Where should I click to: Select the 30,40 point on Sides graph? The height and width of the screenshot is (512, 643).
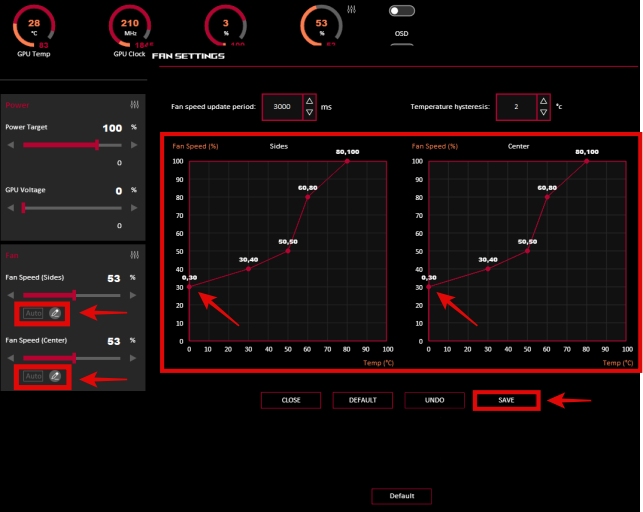pyautogui.click(x=249, y=269)
